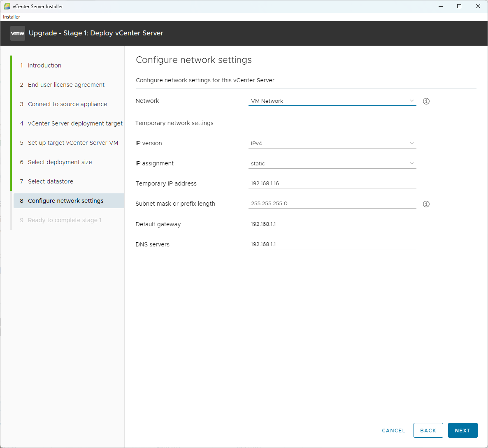
Task: Click the vCenter Server Installer icon in title bar
Action: pos(7,6)
